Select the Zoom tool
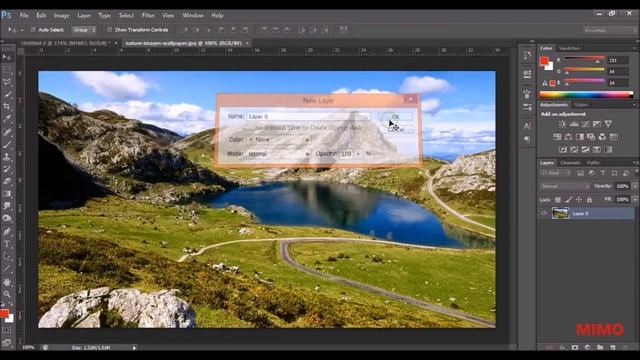The height and width of the screenshot is (360, 640). tap(7, 294)
